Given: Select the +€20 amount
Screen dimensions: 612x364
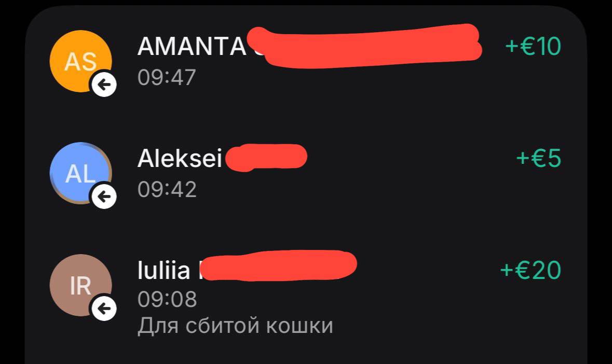Looking at the screenshot, I should tap(531, 270).
